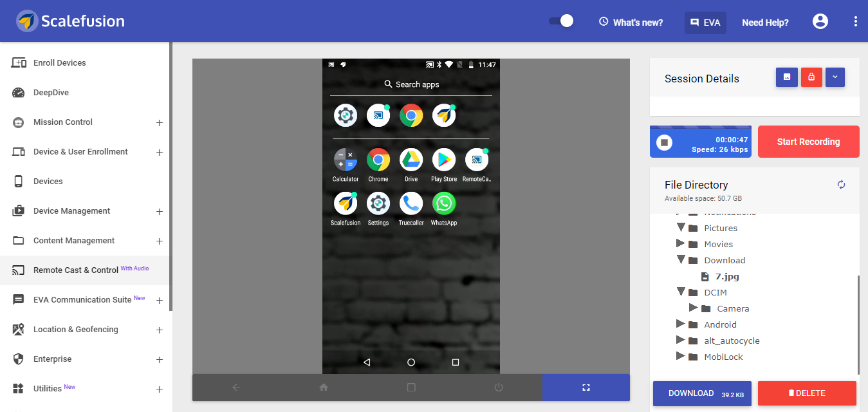Open Drive app on device screen

(411, 165)
